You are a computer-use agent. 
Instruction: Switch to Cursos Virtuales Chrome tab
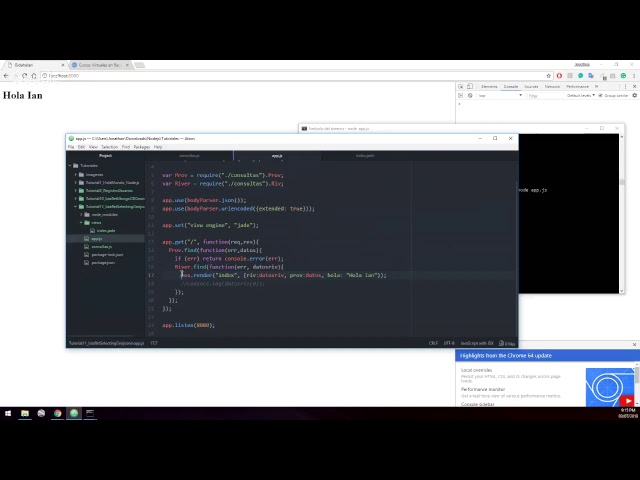click(99, 65)
